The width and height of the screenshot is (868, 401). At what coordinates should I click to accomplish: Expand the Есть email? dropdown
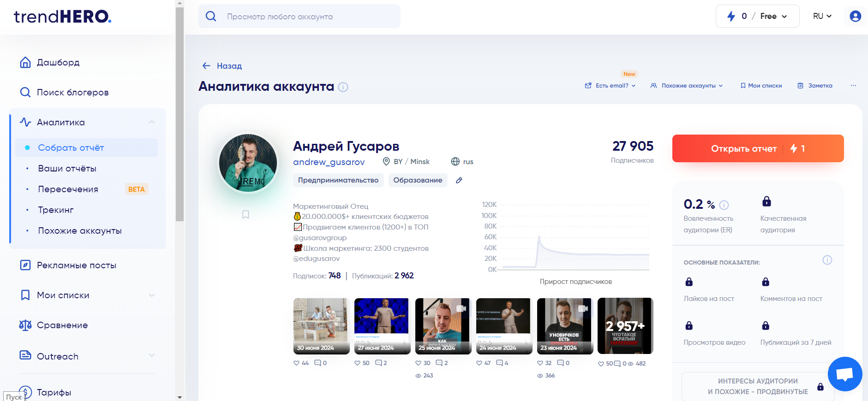pyautogui.click(x=610, y=85)
